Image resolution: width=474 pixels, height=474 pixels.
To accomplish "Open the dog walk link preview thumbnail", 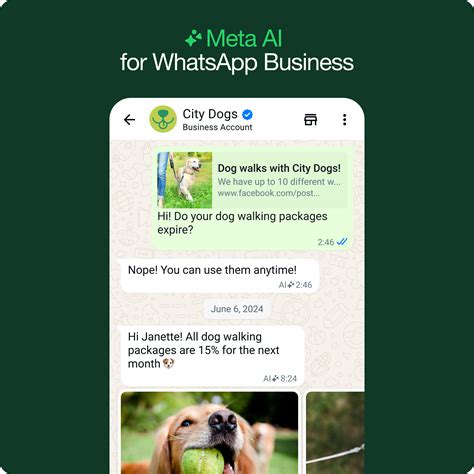I will 184,180.
